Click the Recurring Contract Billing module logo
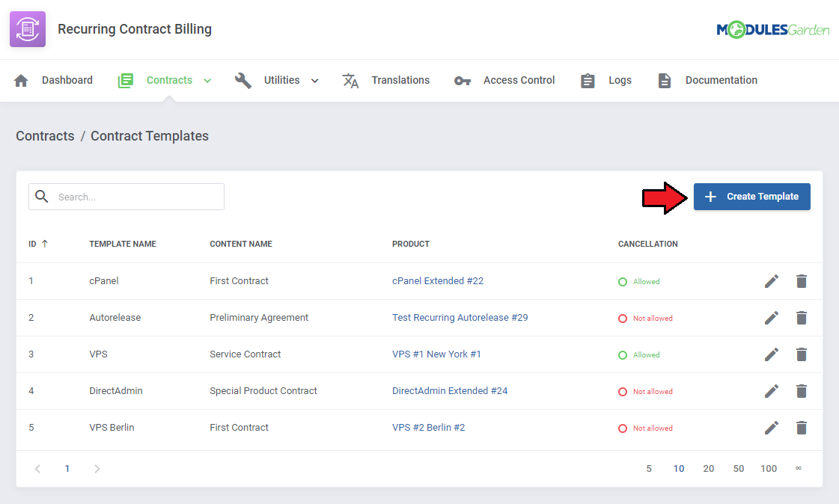Viewport: 839px width, 504px height. [28, 29]
